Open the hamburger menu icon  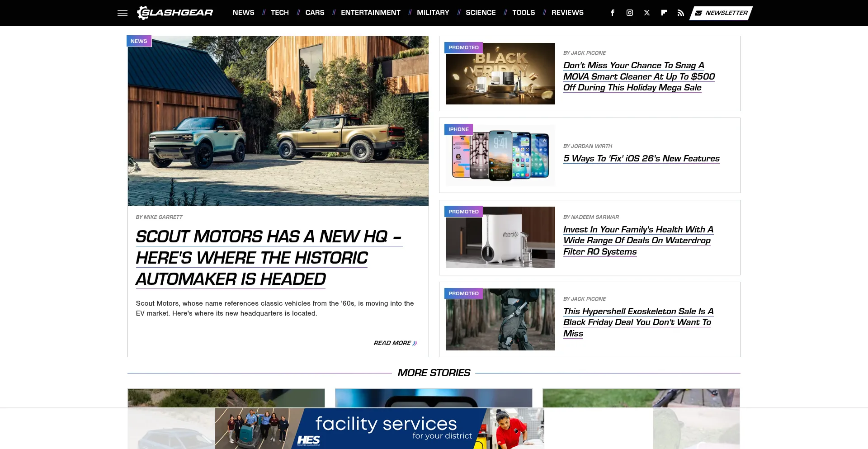click(122, 13)
